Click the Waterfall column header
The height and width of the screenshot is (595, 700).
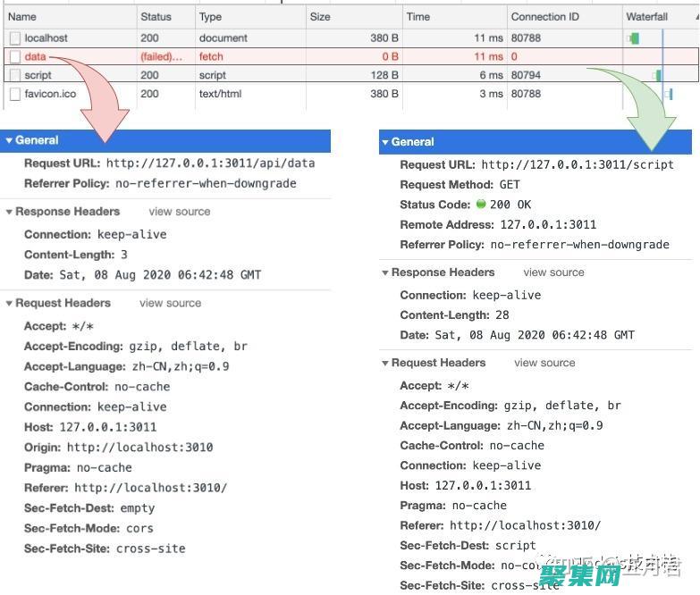click(x=646, y=17)
